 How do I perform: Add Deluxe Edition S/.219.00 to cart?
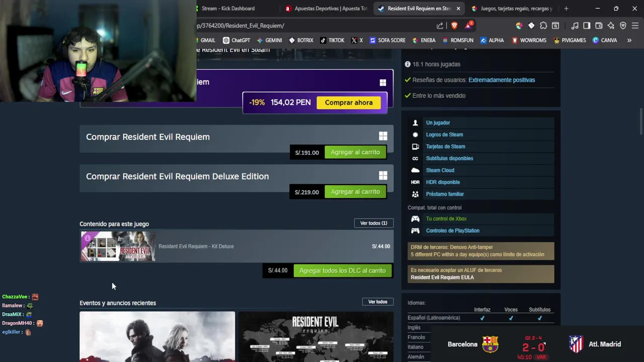pyautogui.click(x=355, y=192)
